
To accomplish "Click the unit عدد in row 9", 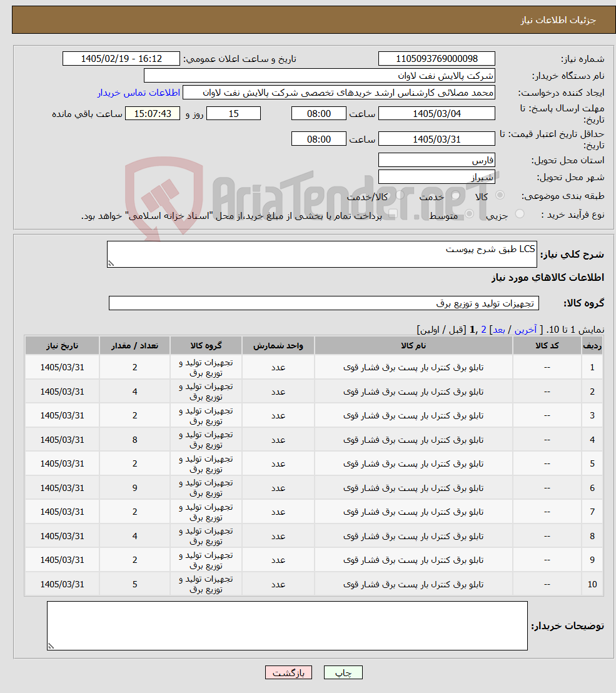I will click(278, 560).
